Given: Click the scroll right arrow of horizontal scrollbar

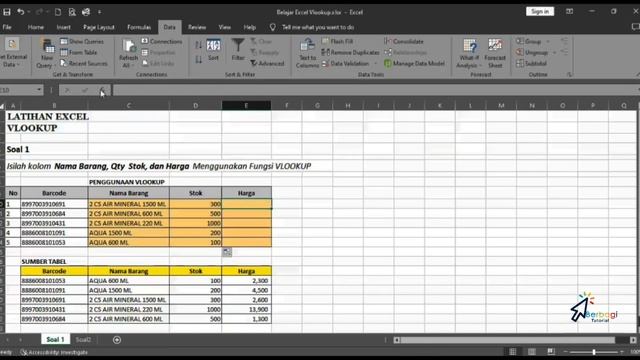Looking at the screenshot, I should click(x=633, y=340).
